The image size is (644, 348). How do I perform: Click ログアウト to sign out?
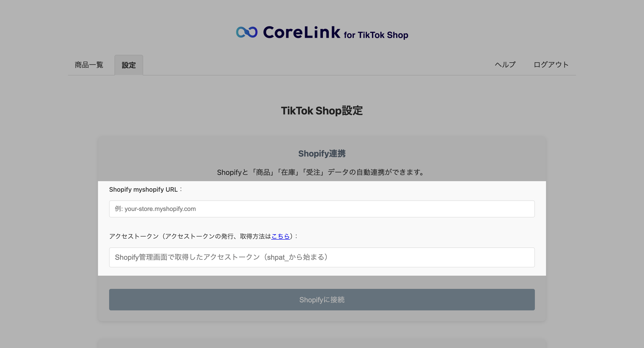click(551, 64)
